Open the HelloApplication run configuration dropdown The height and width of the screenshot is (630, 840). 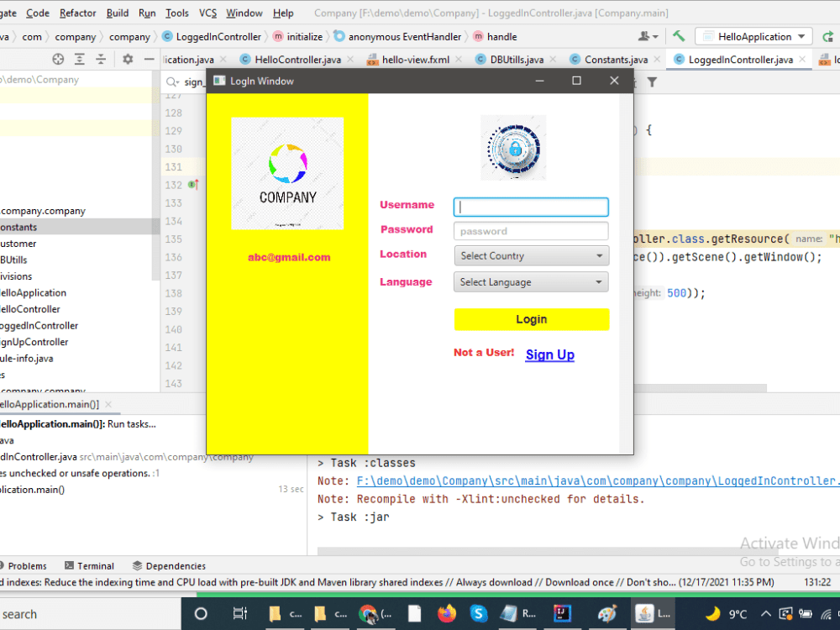(753, 36)
